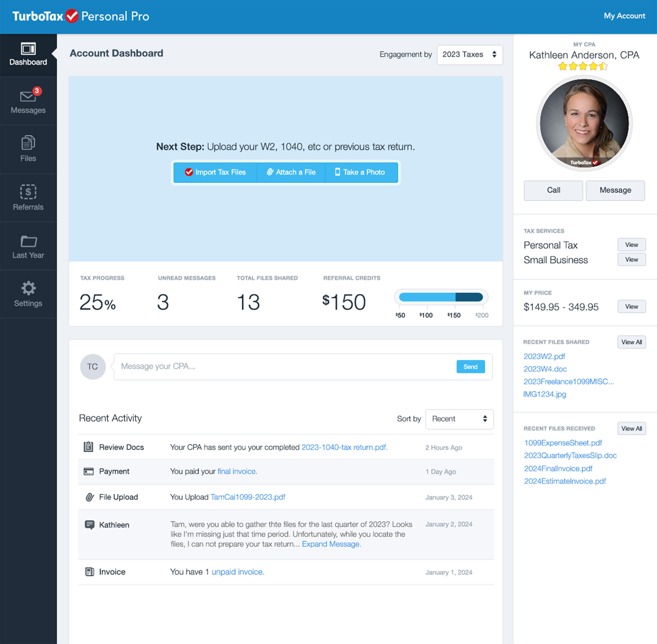
Task: Click the Invoice document icon
Action: (89, 572)
